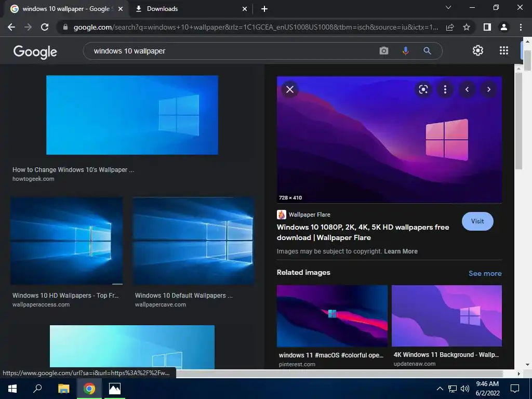Open wallpapercave.com Default Wallpapers thumbnail
This screenshot has height=399, width=532.
pos(193,241)
